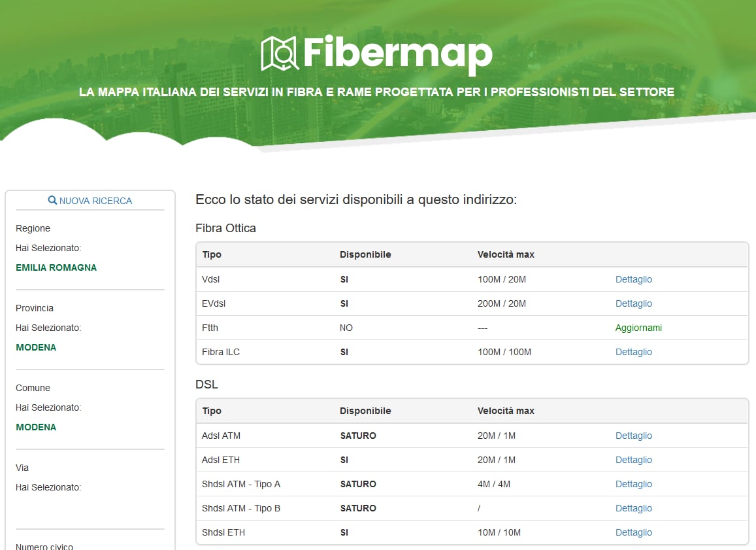Click SATURO in the Adsl ATM row
This screenshot has width=756, height=550.
click(x=358, y=436)
